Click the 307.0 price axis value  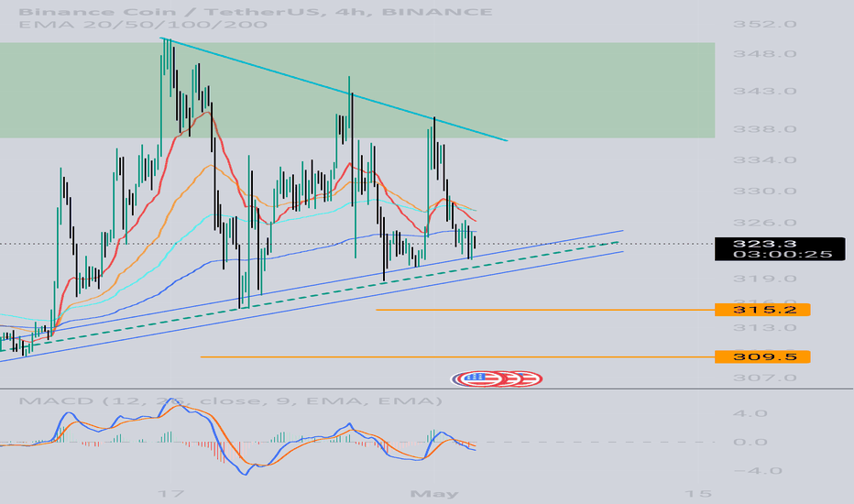765,378
